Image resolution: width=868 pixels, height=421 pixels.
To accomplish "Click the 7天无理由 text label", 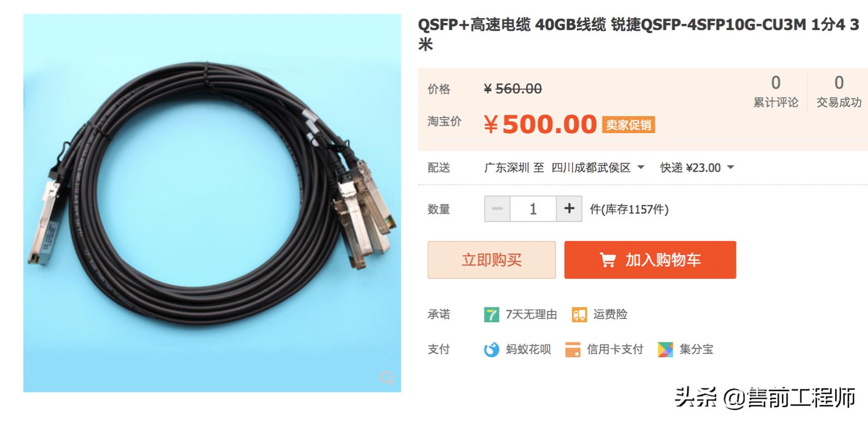I will coord(531,315).
